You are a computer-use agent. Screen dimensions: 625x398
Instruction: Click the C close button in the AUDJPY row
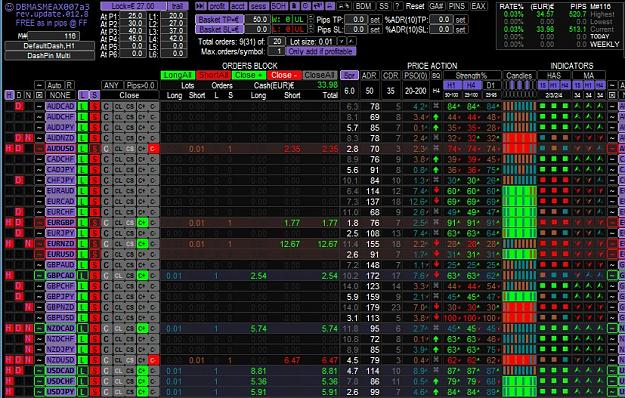pos(106,127)
